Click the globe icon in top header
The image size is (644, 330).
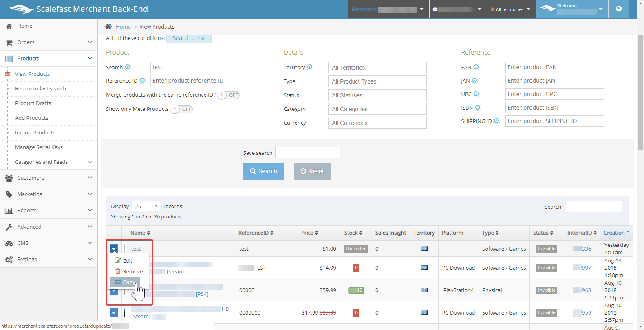[619, 9]
